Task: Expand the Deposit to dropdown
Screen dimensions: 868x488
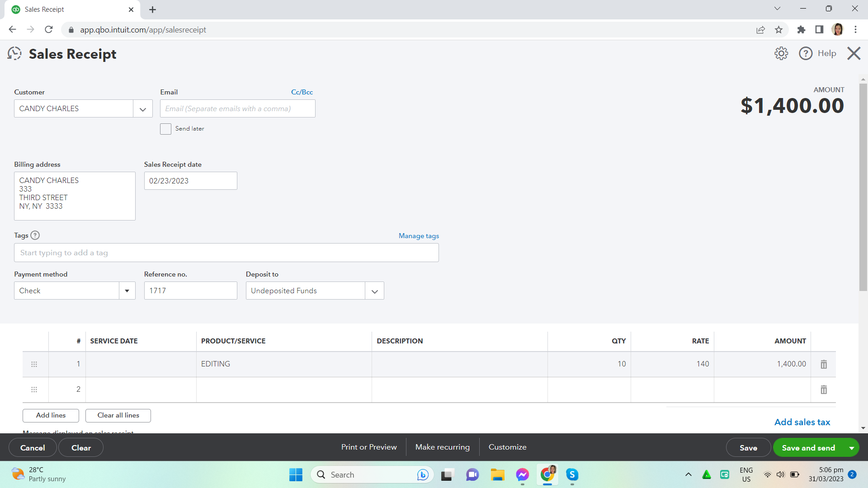Action: pyautogui.click(x=374, y=291)
